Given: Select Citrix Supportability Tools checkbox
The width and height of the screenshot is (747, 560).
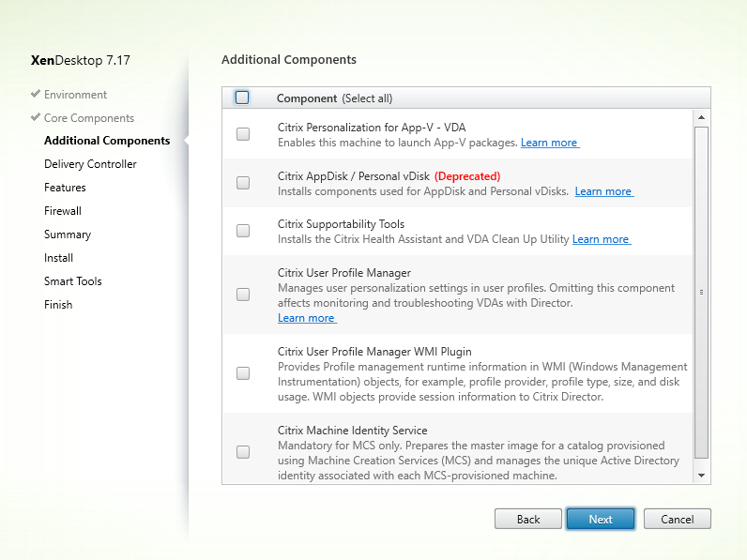Looking at the screenshot, I should click(x=243, y=231).
